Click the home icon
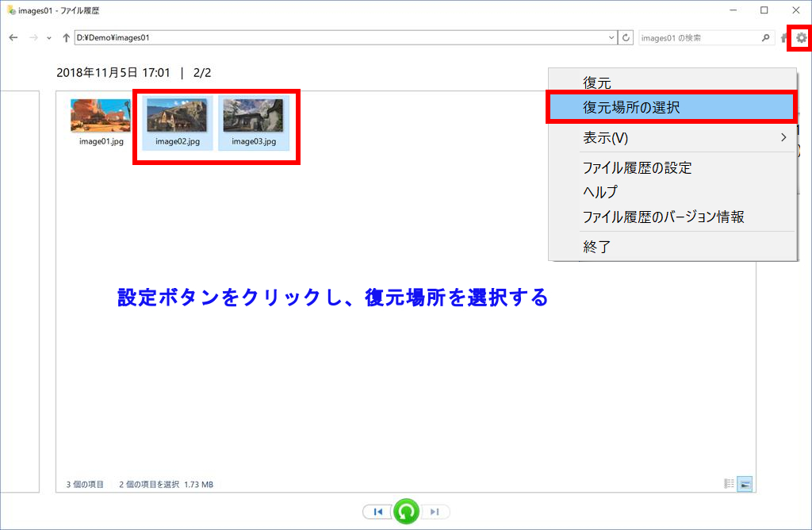Screen dimensions: 812x530 coord(784,38)
